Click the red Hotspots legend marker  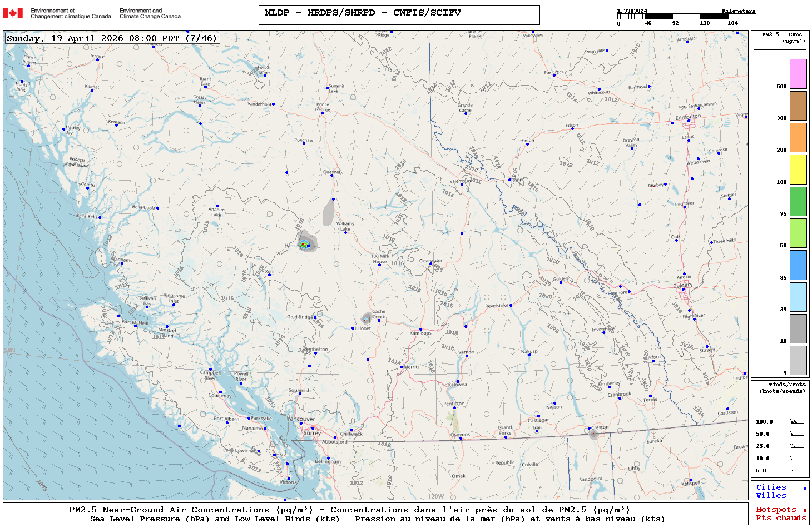[804, 510]
